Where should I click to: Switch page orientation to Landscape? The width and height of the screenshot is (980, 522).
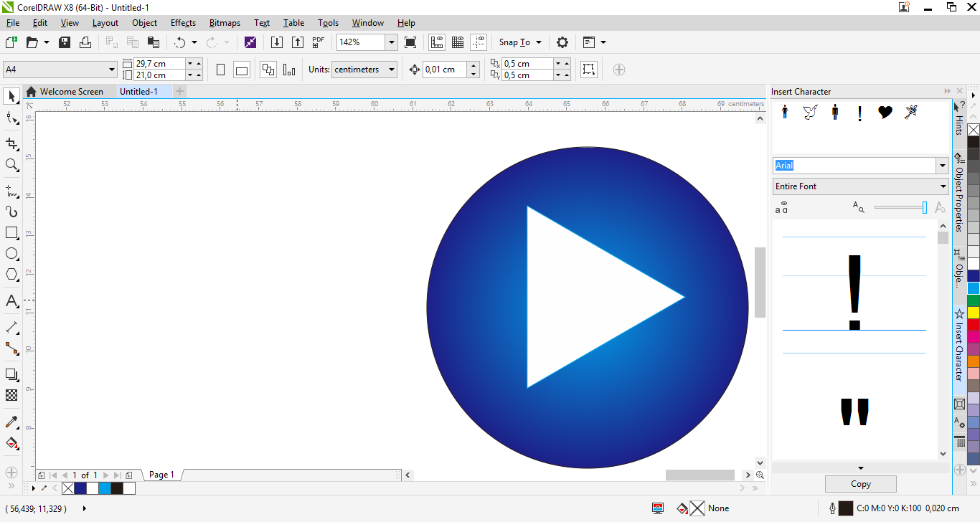tap(242, 70)
